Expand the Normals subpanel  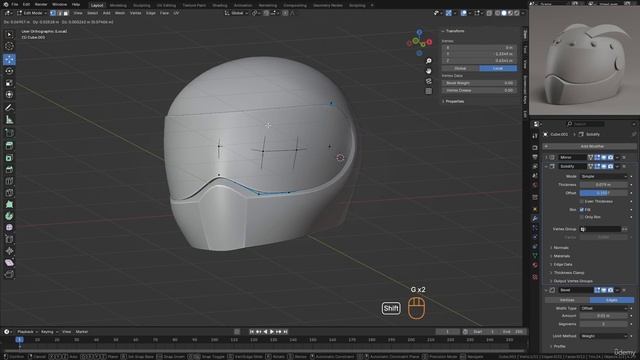(x=560, y=248)
